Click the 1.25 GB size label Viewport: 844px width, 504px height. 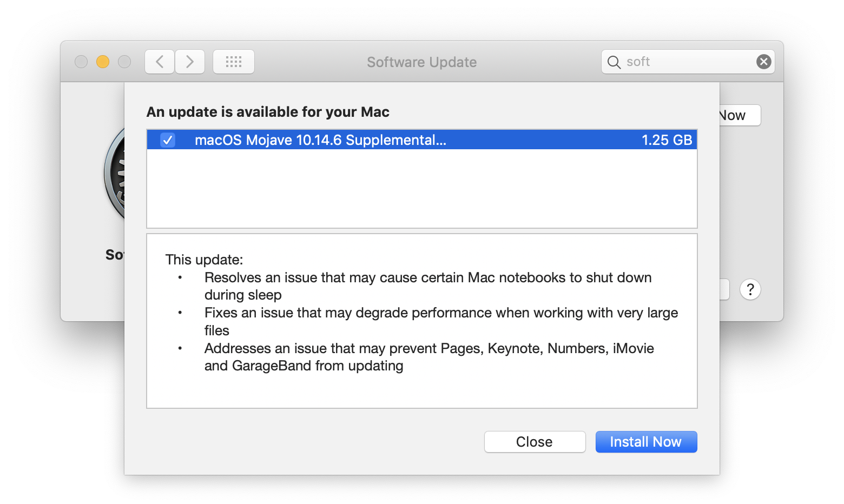tap(667, 140)
